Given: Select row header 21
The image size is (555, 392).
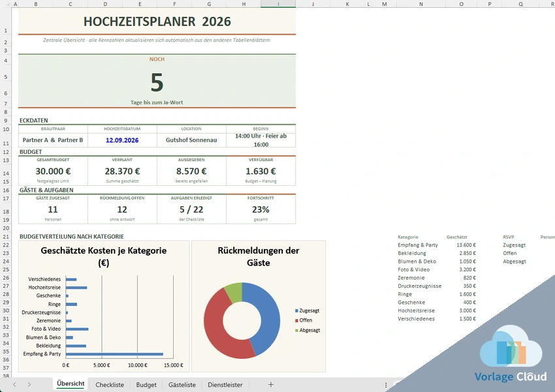Looking at the screenshot, I should click(x=6, y=237).
